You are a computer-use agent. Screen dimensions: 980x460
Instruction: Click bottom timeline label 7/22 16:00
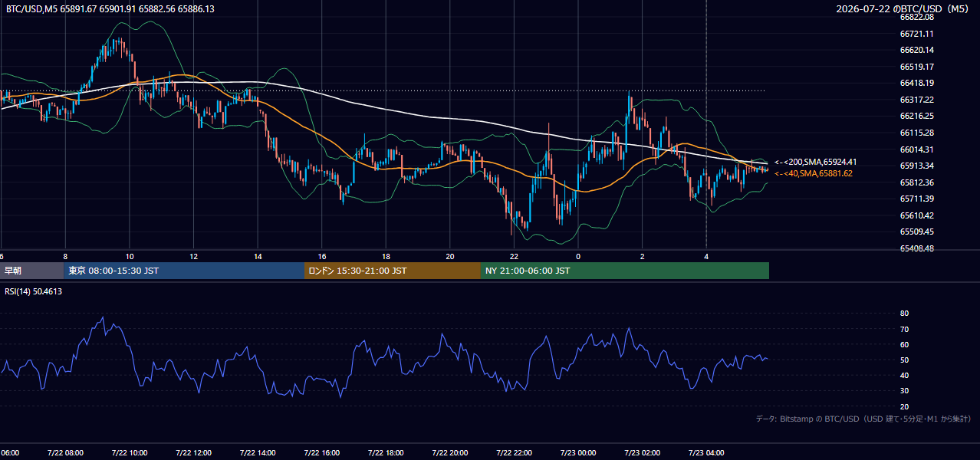coord(322,453)
